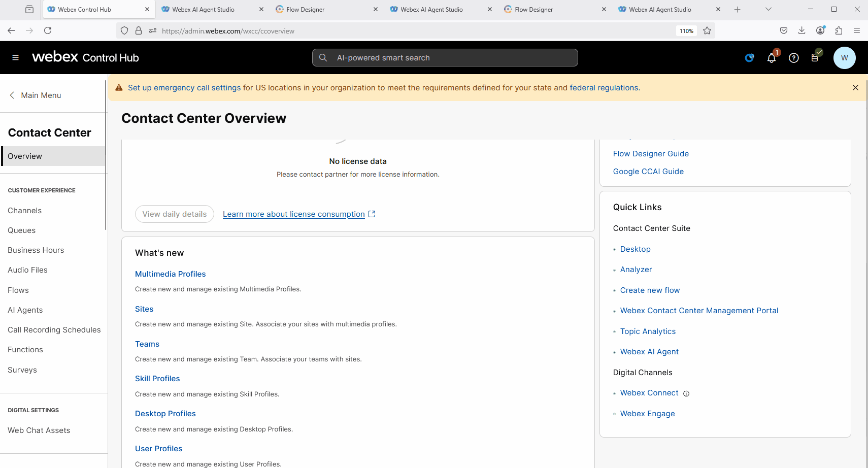
Task: Click the task status clipboard icon
Action: click(815, 57)
